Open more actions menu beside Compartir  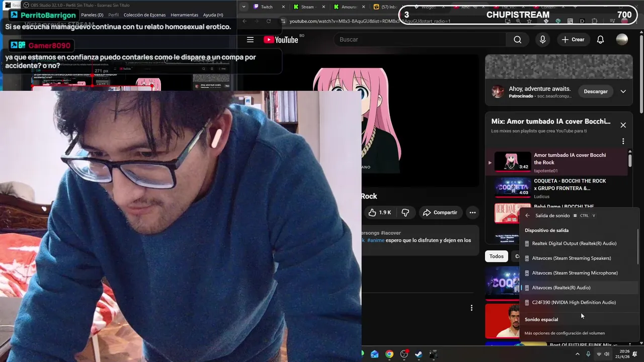click(x=472, y=213)
